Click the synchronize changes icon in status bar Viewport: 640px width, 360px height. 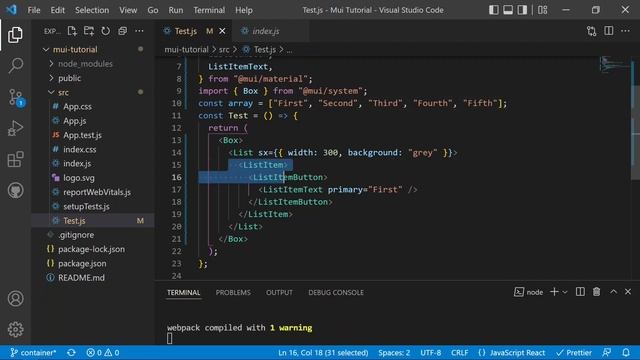point(71,353)
